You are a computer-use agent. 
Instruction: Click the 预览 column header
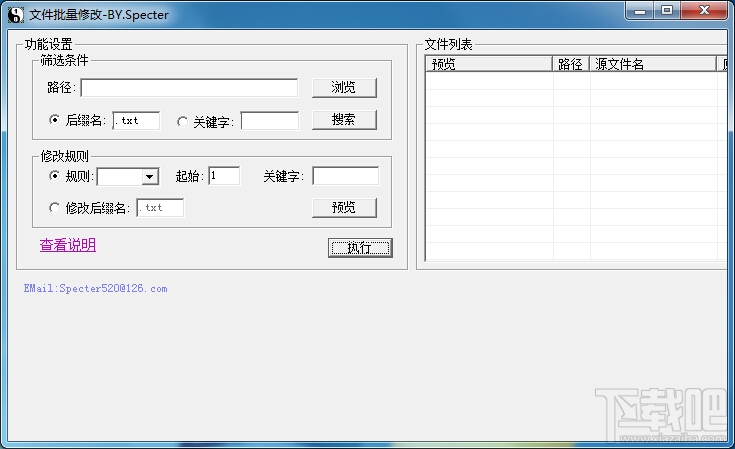(x=488, y=64)
